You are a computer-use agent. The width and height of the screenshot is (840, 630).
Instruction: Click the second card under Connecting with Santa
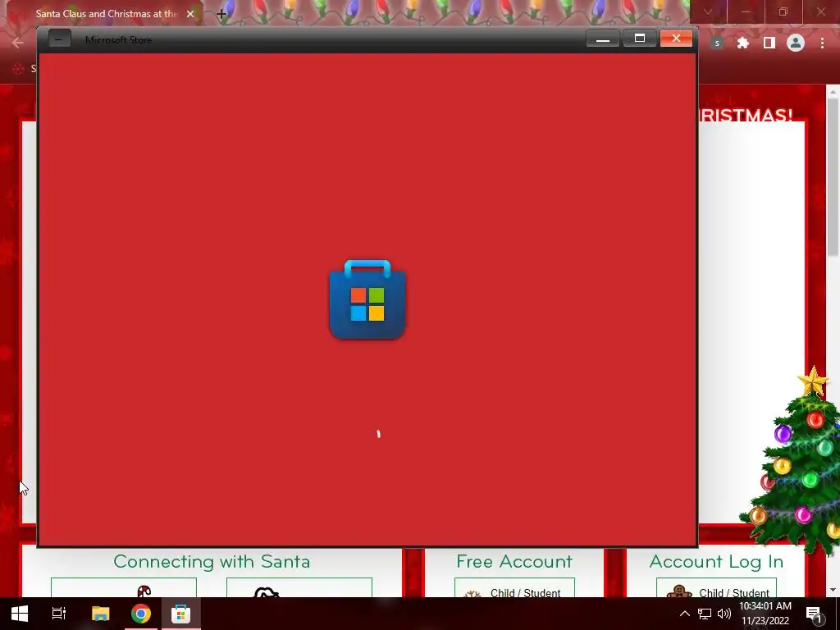coord(299,587)
